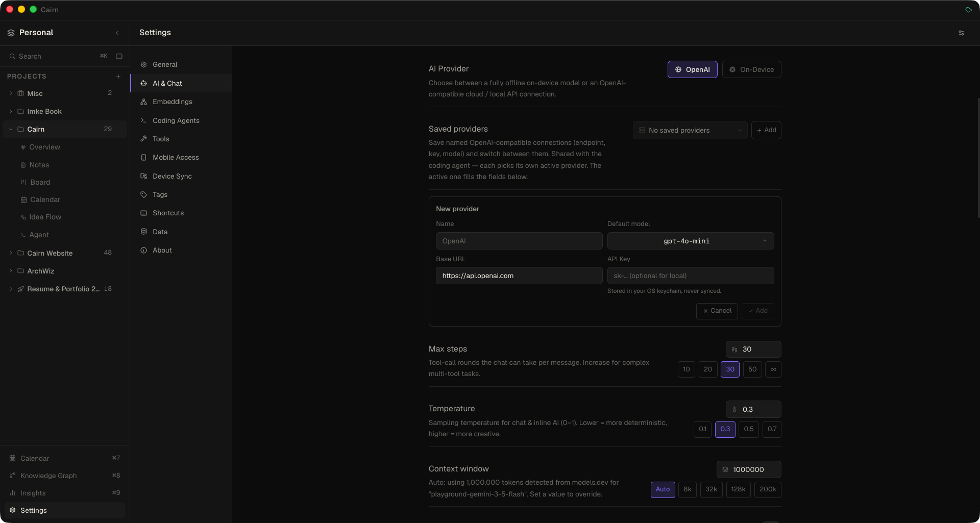Click the Mobile Access phone icon
Screen dimensions: 980x523
(144, 158)
